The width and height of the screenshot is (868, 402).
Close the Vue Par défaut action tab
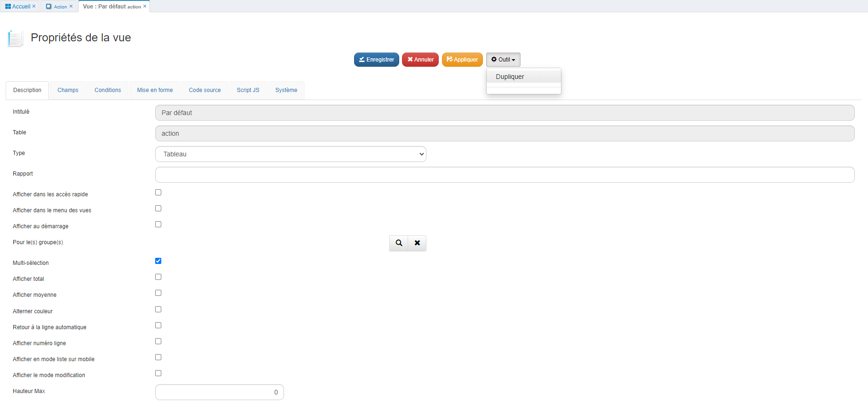pyautogui.click(x=145, y=6)
